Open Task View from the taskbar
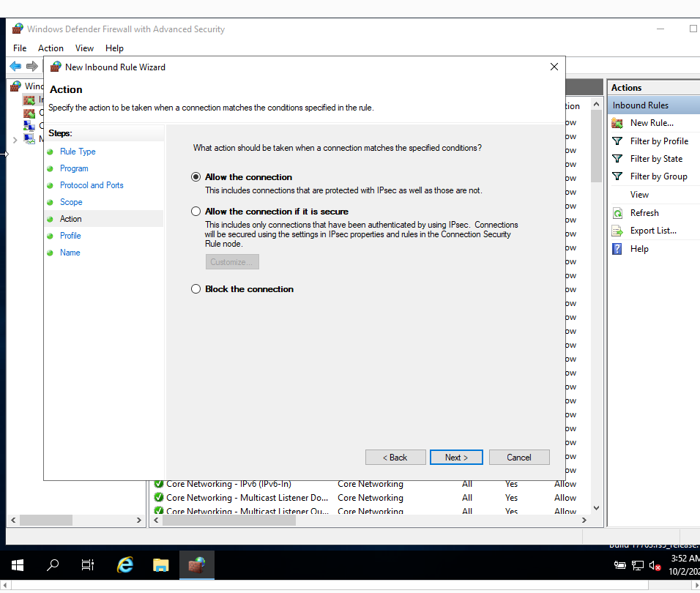The image size is (700, 593). tap(88, 565)
